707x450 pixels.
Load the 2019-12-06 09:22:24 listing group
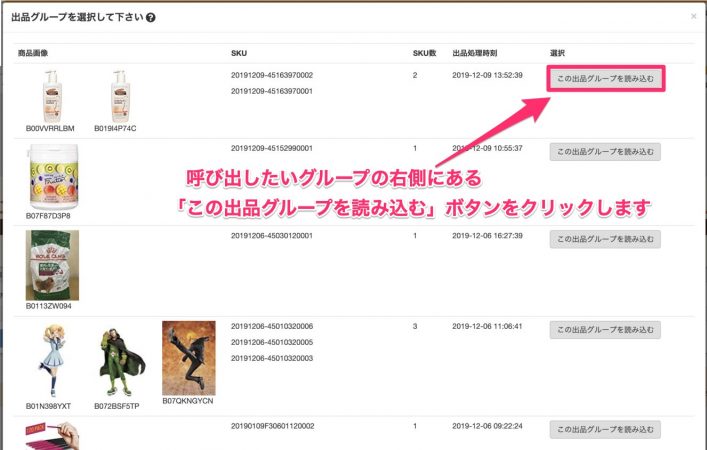coord(605,429)
